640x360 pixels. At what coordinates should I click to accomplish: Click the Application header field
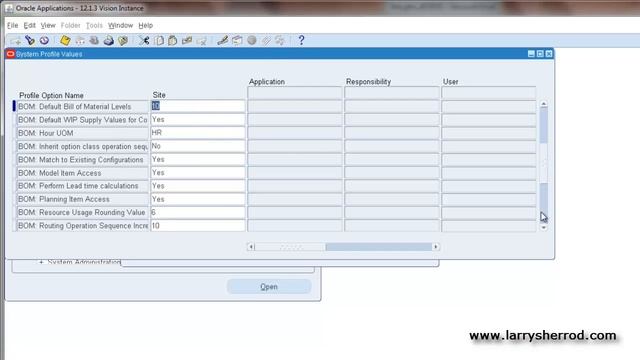pos(295,93)
